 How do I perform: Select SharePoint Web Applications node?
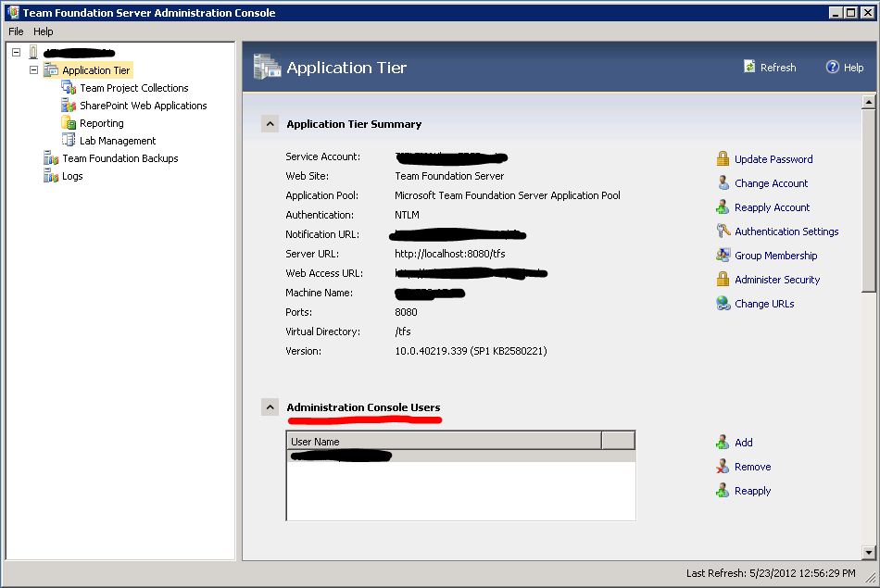[143, 105]
